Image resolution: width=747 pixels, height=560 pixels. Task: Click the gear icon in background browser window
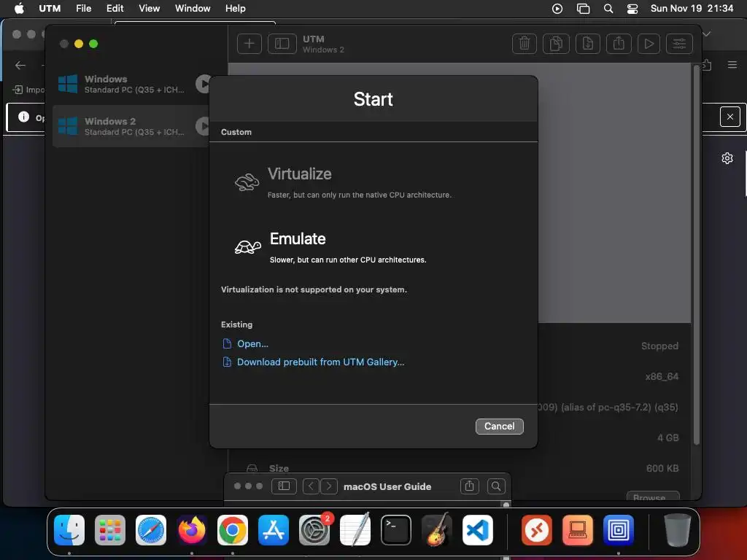(727, 158)
